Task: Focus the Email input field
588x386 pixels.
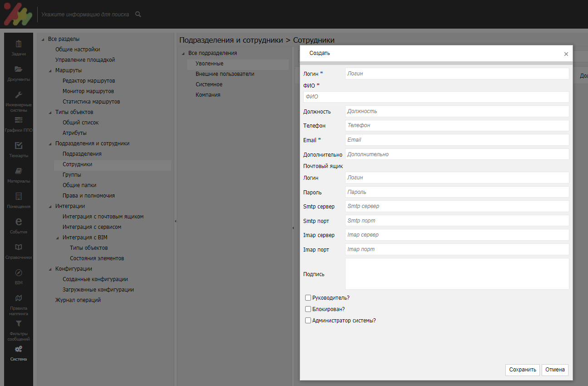Action: coord(457,140)
